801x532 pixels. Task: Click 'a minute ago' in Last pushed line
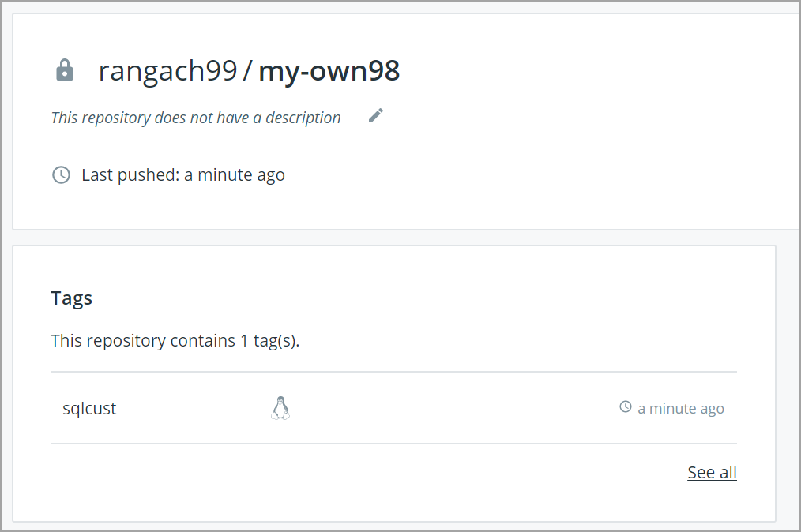pos(235,174)
